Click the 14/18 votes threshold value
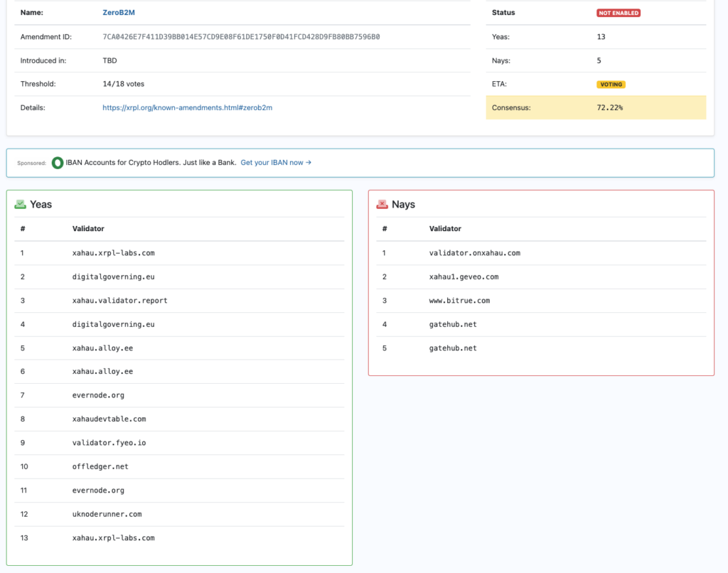728x573 pixels. 124,84
